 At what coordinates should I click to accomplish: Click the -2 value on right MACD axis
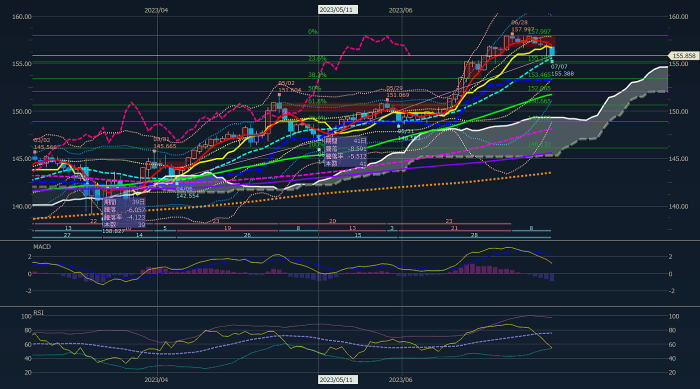click(x=671, y=291)
